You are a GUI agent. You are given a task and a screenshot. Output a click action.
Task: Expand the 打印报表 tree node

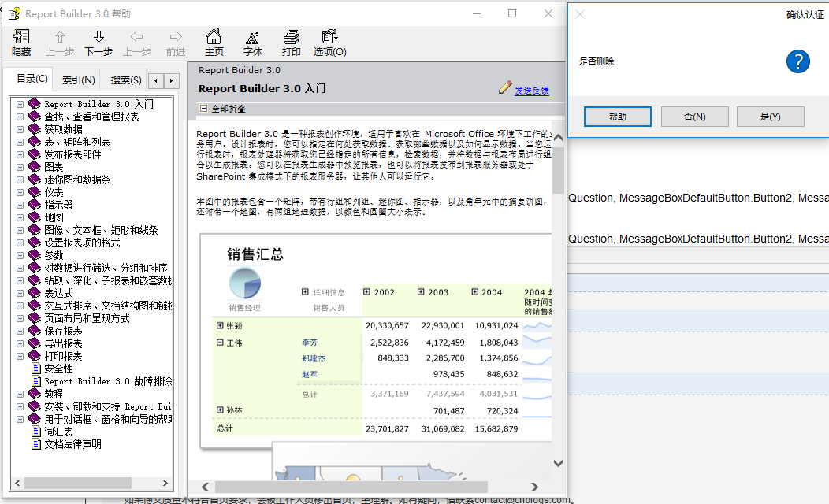coord(20,356)
